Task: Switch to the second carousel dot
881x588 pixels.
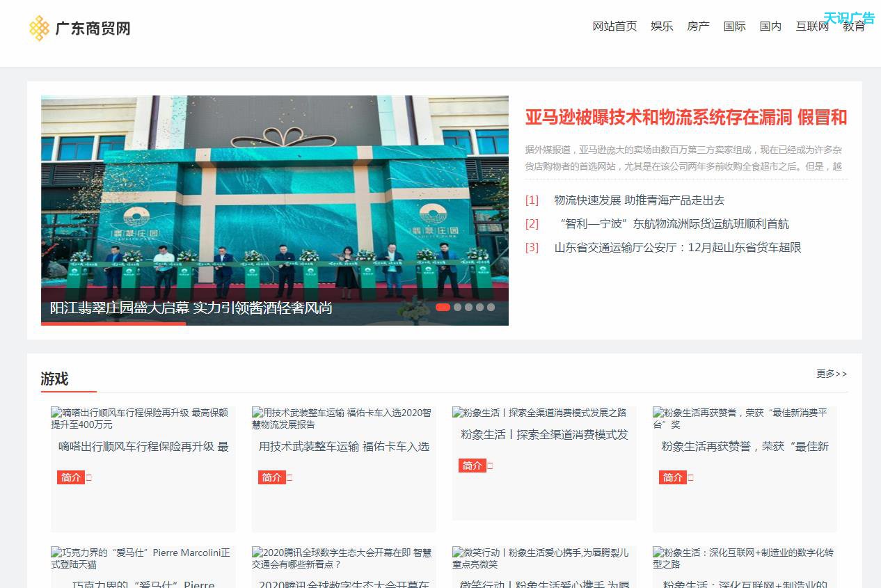Action: (x=457, y=307)
